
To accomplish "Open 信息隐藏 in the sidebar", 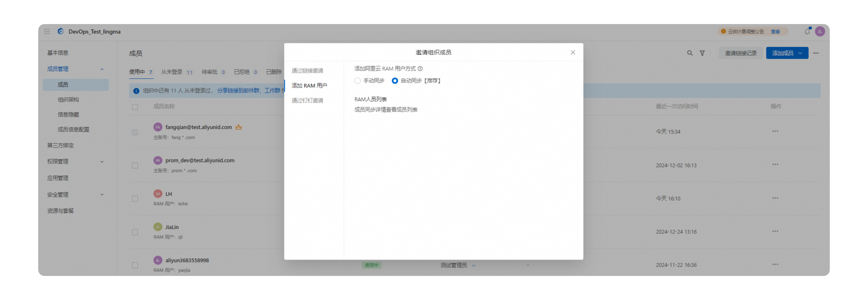I will point(68,114).
